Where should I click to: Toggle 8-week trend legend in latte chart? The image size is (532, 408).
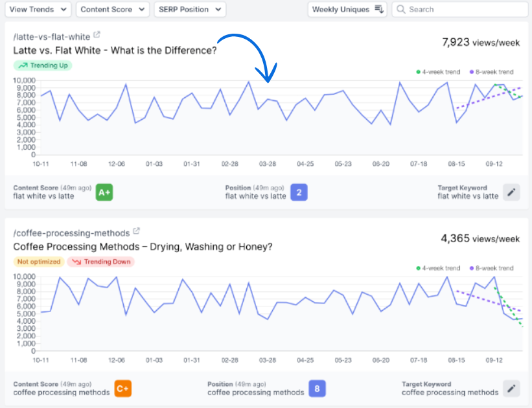(x=491, y=72)
